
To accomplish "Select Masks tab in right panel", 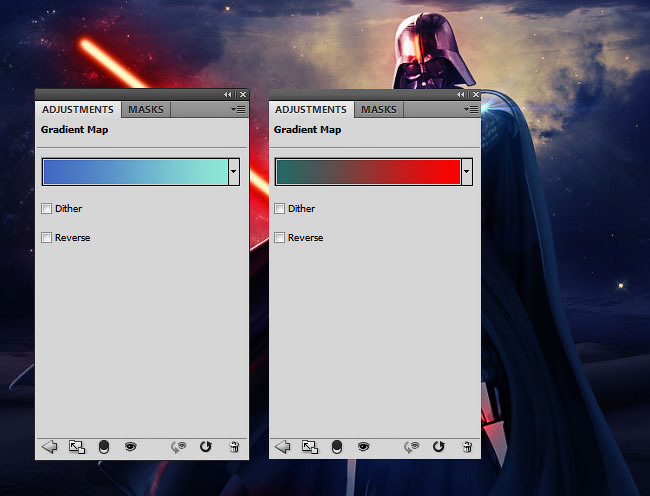I will (379, 110).
